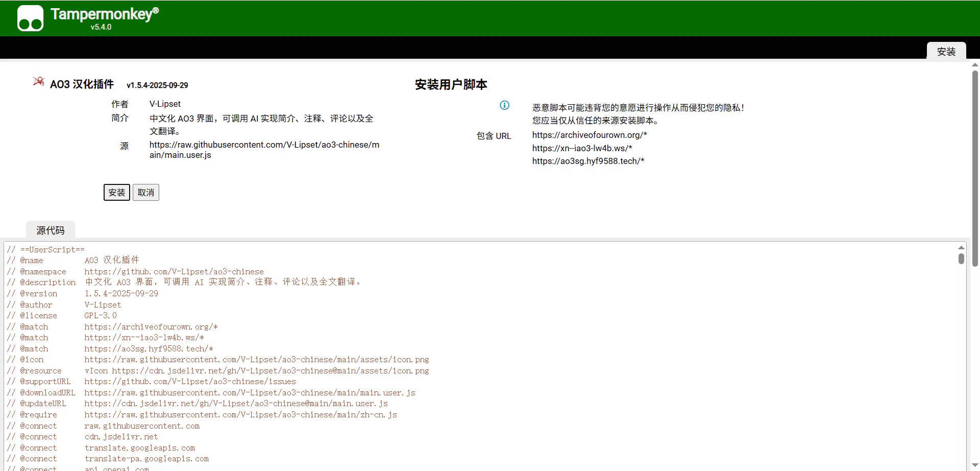Click the raw.githubusercontent.com source URL
The width and height of the screenshot is (980, 471).
[264, 150]
